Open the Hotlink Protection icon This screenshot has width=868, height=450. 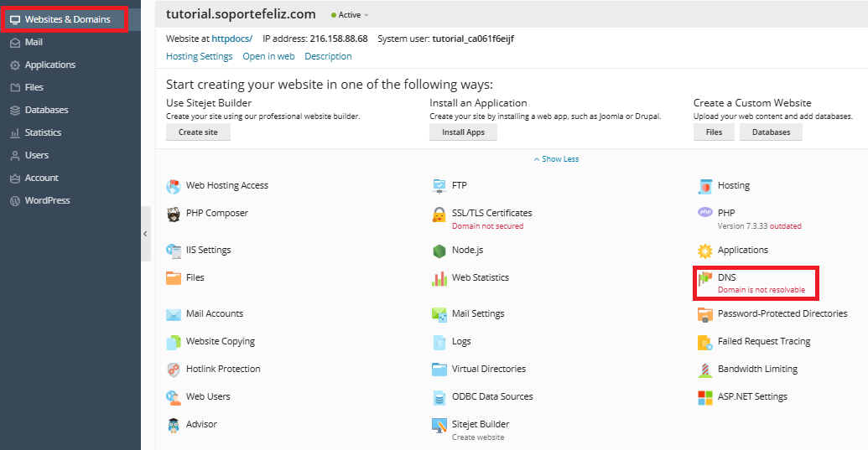pyautogui.click(x=174, y=370)
